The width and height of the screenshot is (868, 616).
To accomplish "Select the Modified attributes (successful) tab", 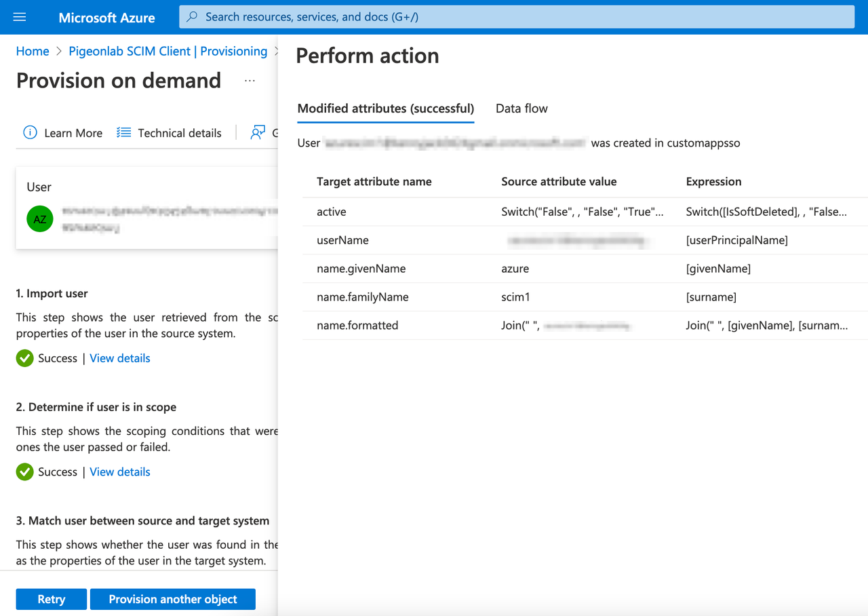I will click(386, 109).
